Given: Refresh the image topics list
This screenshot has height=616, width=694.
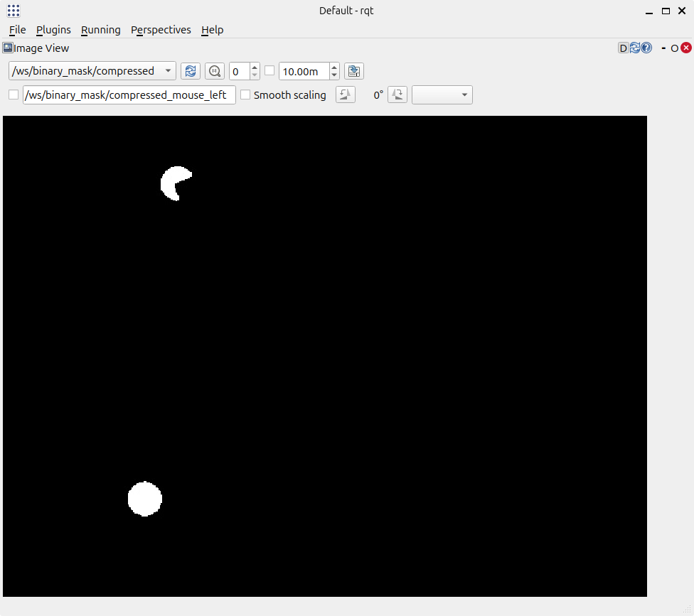Looking at the screenshot, I should coord(190,71).
